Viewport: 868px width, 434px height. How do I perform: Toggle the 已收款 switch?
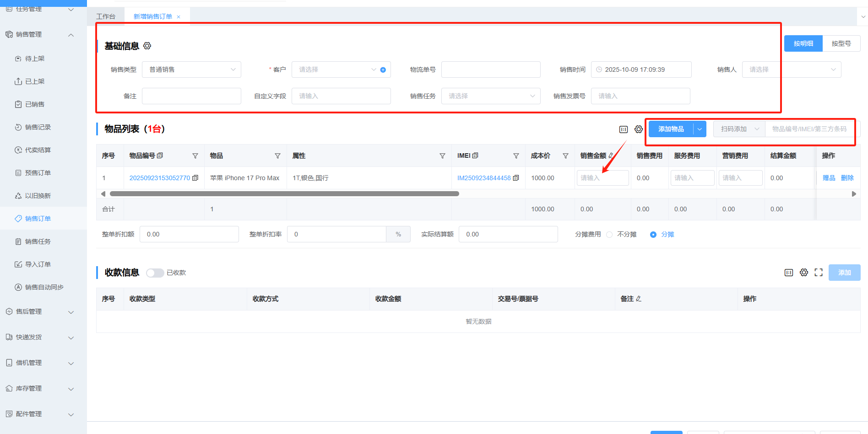[x=155, y=273]
